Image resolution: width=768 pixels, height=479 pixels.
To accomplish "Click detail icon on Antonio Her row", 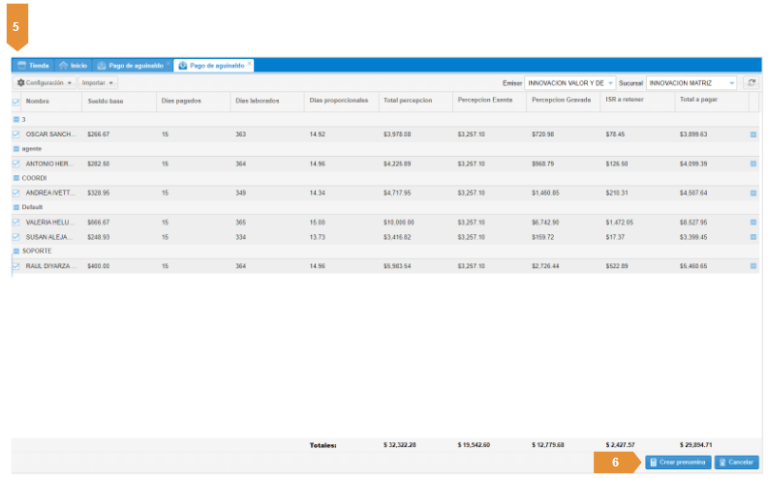I will point(753,163).
